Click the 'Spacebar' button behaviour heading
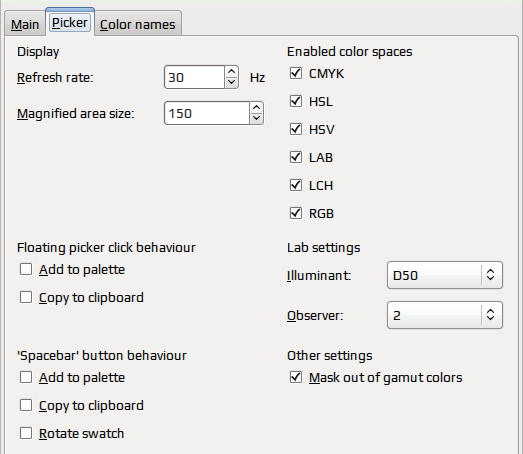 (102, 356)
